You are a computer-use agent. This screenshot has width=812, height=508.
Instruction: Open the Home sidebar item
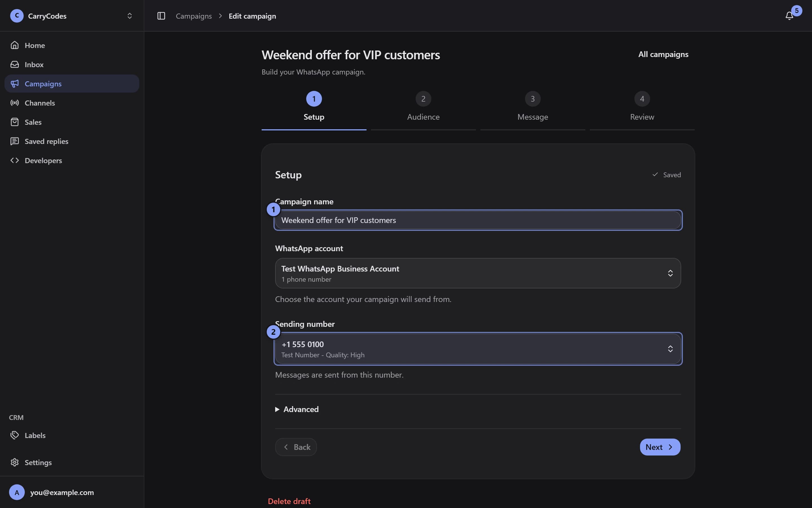pos(72,45)
